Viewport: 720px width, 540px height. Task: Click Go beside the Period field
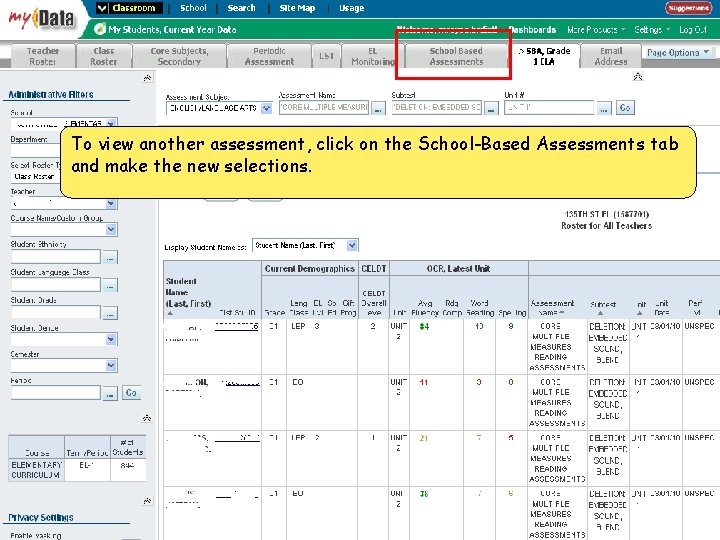point(131,393)
